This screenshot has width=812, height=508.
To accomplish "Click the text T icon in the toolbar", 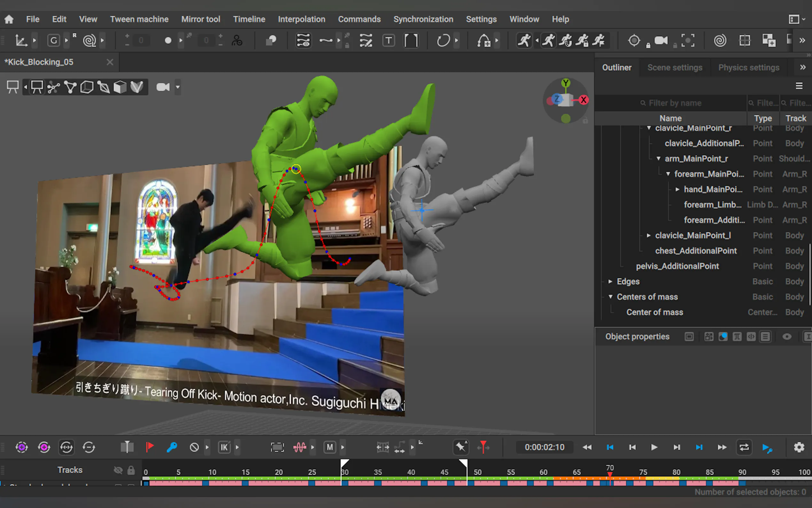I will pos(388,40).
